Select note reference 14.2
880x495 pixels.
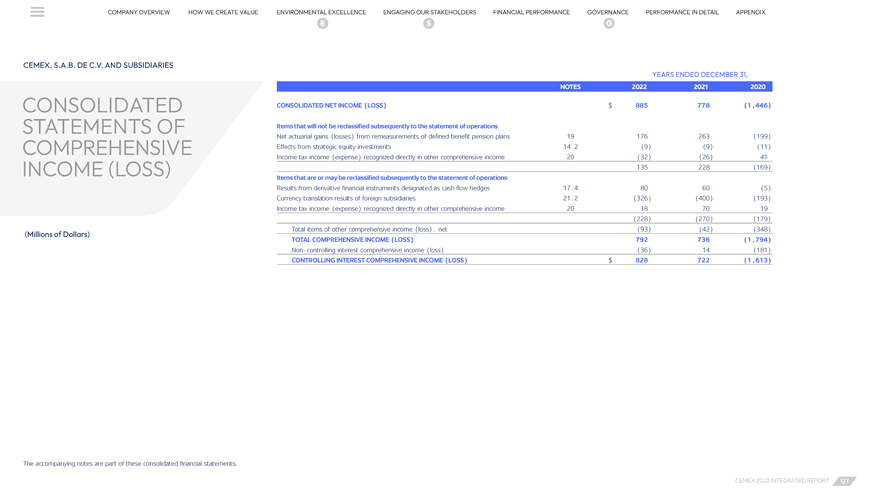570,146
